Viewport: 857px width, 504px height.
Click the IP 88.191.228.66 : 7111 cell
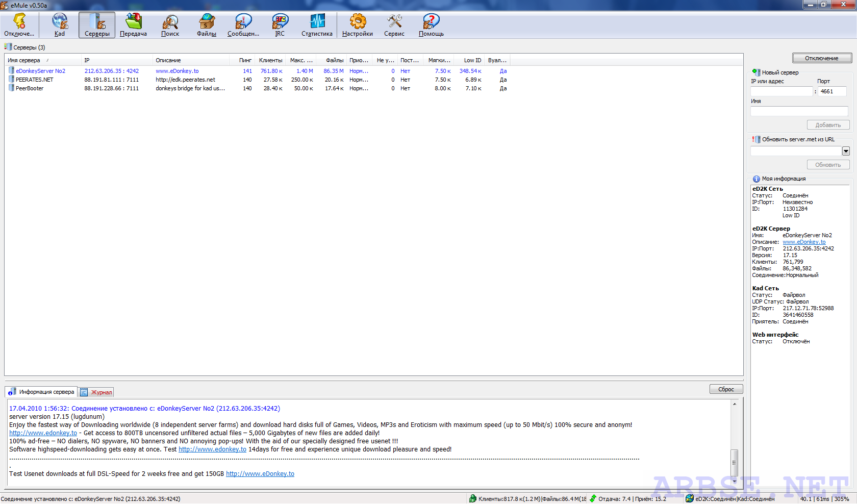[112, 88]
